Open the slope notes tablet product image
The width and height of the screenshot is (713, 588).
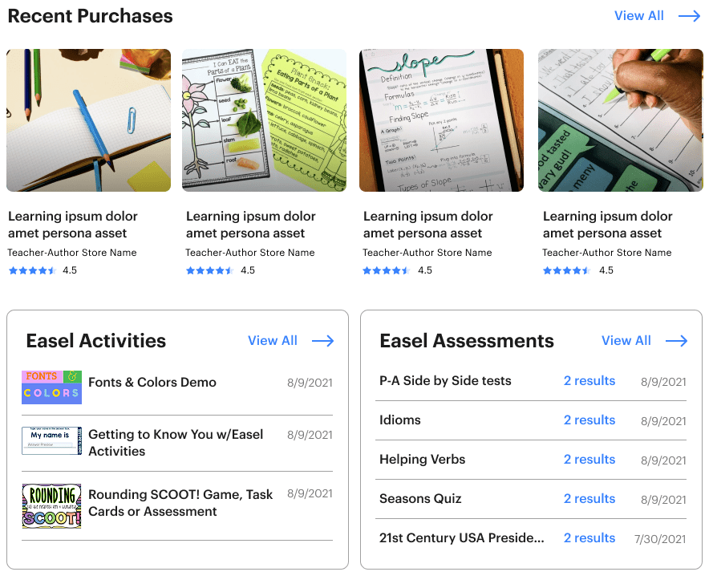pyautogui.click(x=442, y=120)
